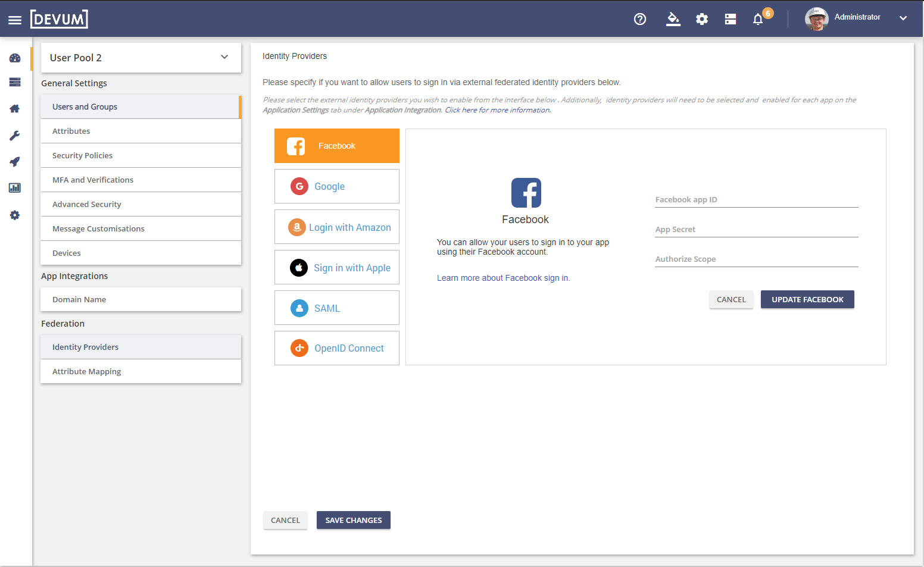Click the Update Facebook button

point(807,299)
